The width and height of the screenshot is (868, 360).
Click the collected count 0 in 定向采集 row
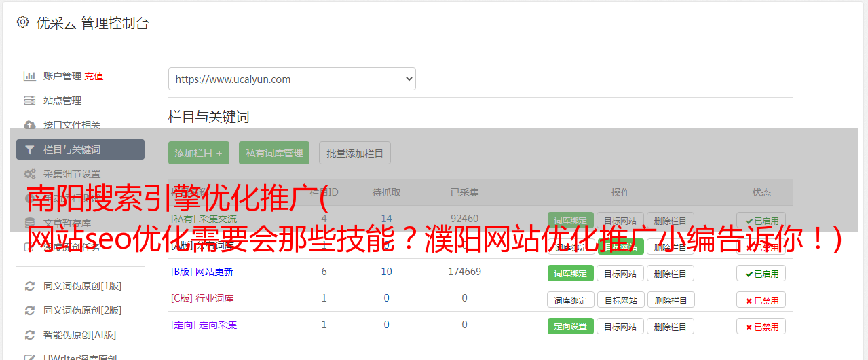465,325
